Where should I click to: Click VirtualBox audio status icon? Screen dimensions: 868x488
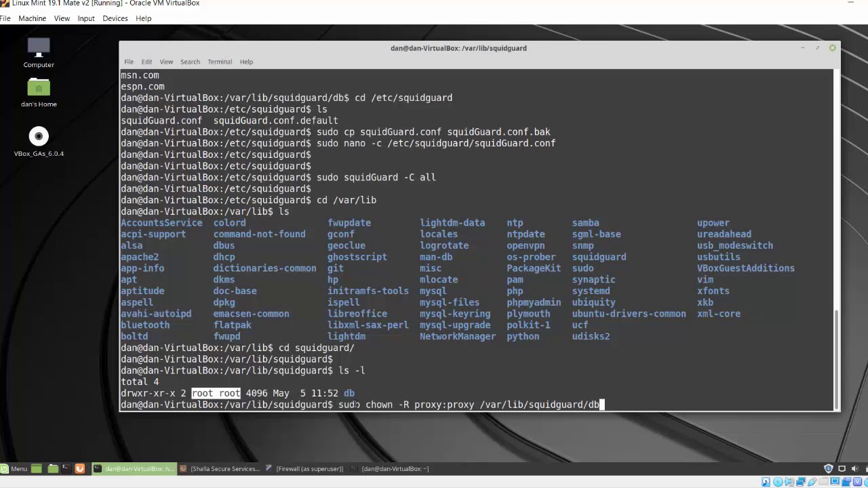[x=789, y=482]
